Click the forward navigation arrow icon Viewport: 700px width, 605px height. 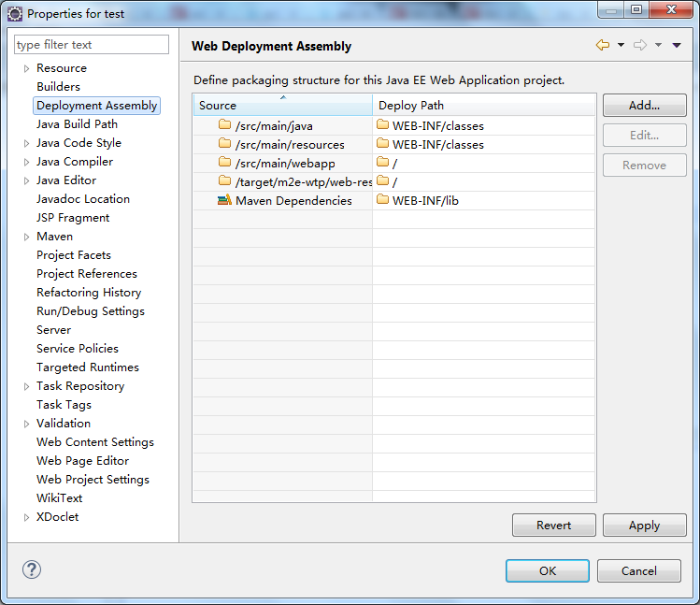pyautogui.click(x=640, y=45)
